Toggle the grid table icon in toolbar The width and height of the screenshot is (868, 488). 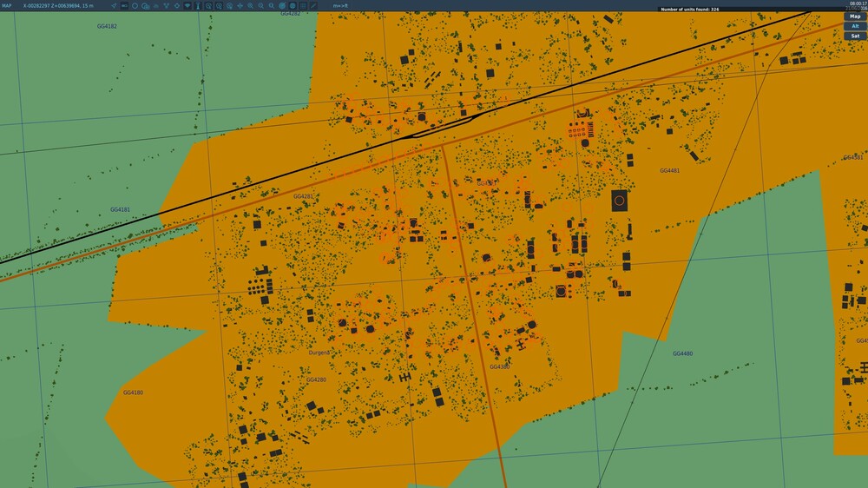[x=303, y=5]
